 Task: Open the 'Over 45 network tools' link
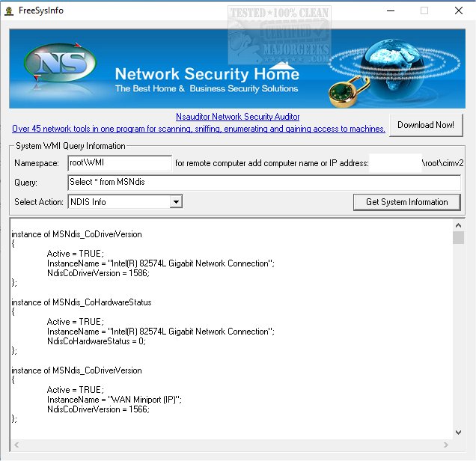[x=198, y=129]
